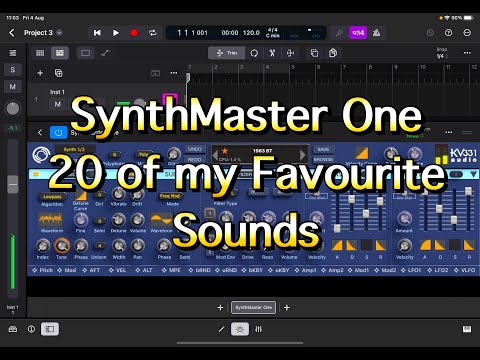This screenshot has height=360, width=480.
Task: Tap the 120.0 tempo display
Action: point(251,33)
